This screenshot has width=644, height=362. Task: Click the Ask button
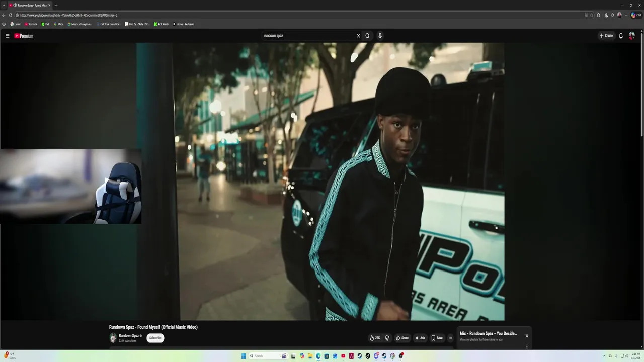pos(420,338)
